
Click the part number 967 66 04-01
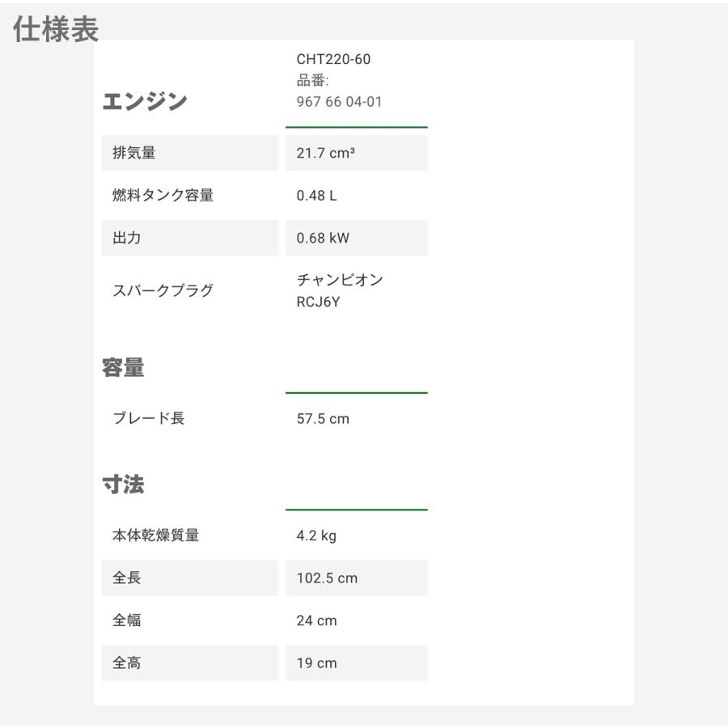tap(339, 102)
